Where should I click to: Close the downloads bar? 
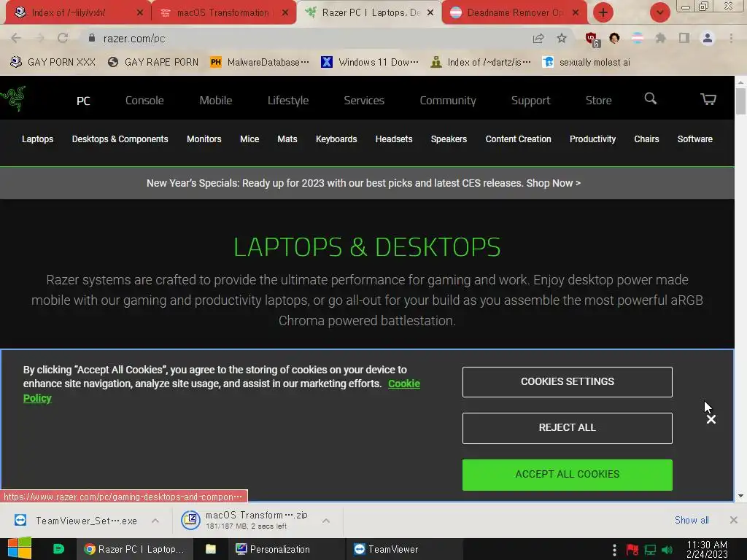pyautogui.click(x=734, y=520)
